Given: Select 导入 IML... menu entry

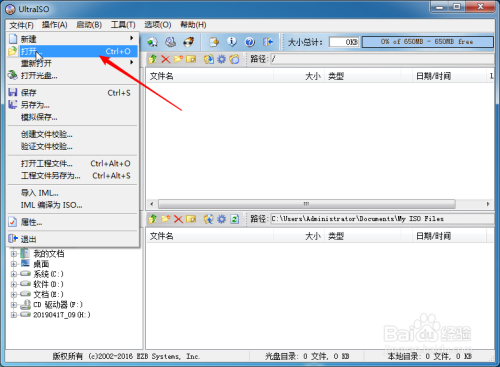Looking at the screenshot, I should pos(72,193).
